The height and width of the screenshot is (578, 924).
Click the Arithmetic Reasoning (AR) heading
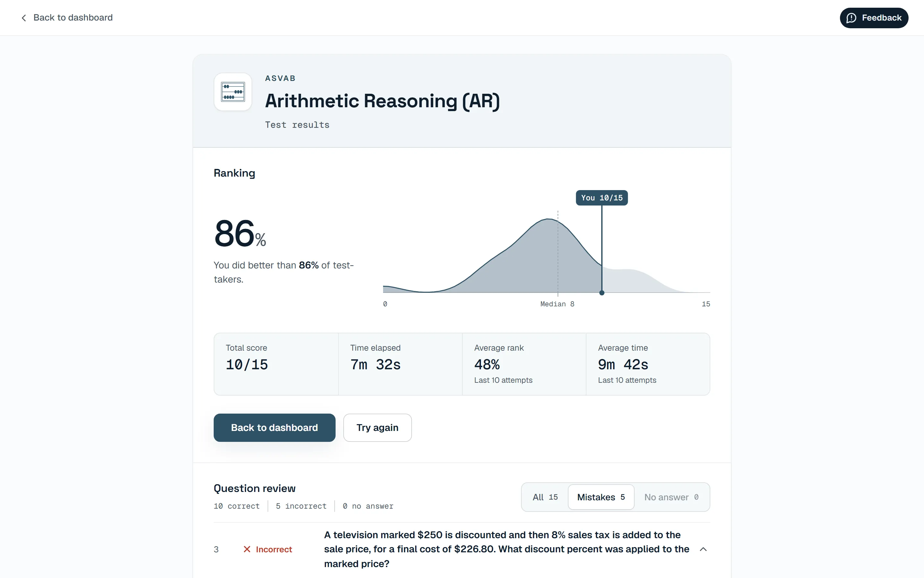(382, 101)
